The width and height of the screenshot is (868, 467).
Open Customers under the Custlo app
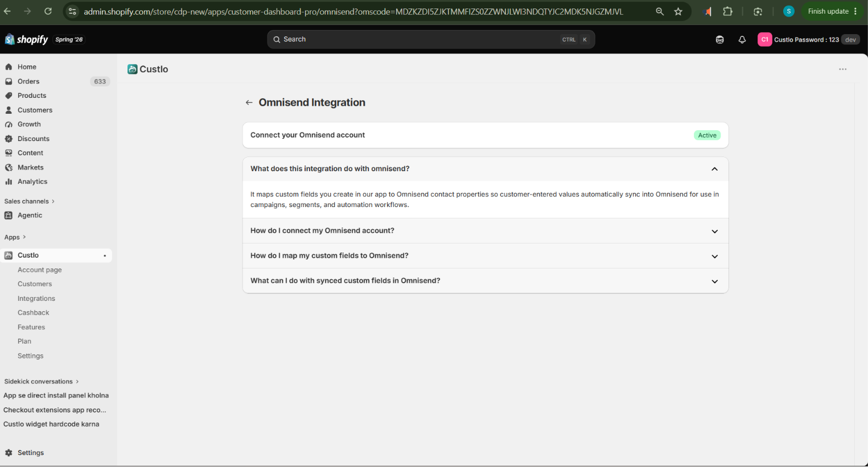click(35, 284)
